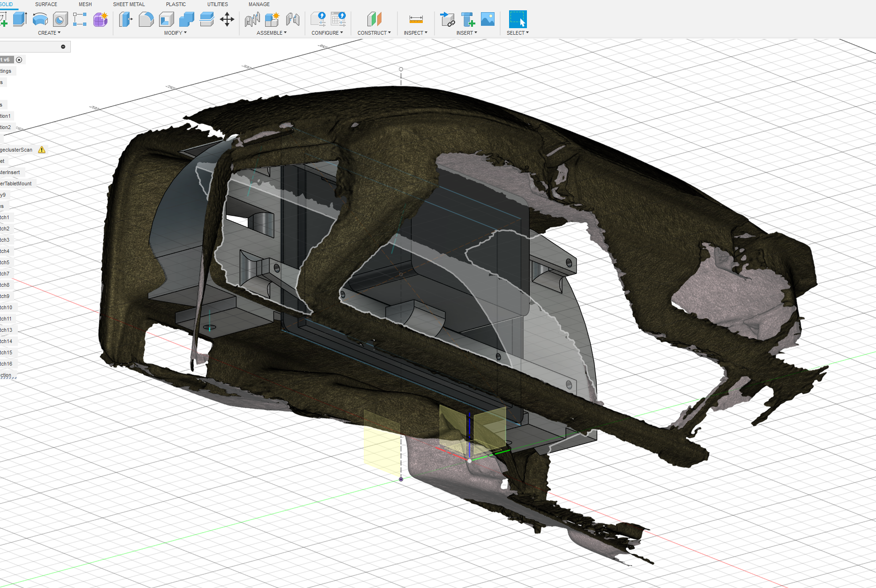Screen dimensions: 876x588
Task: Switch to the MESH tab
Action: pyautogui.click(x=85, y=4)
